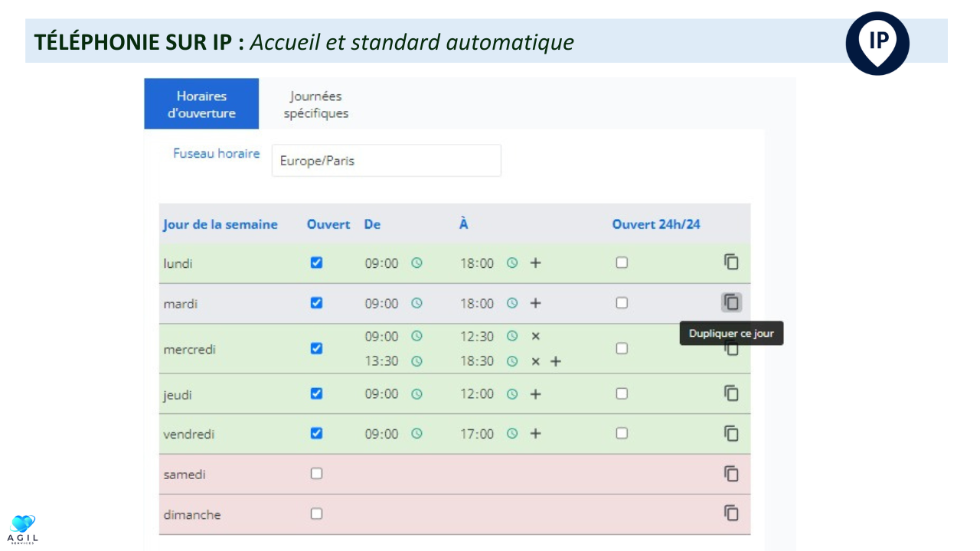Duplicate the dimanche row
Screen dimensions: 980x551
coord(731,514)
